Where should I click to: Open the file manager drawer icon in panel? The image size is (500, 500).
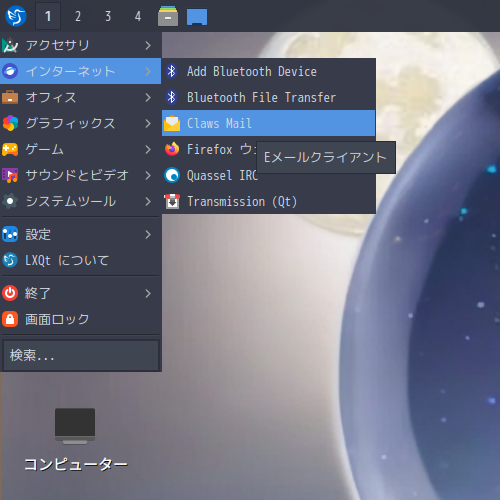(x=168, y=16)
